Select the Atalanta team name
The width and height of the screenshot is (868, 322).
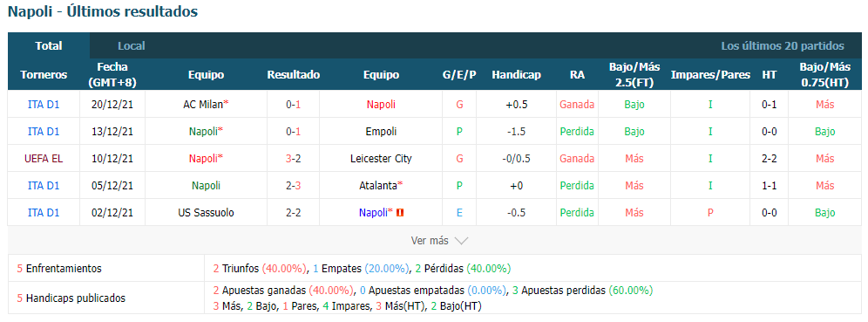(x=378, y=186)
